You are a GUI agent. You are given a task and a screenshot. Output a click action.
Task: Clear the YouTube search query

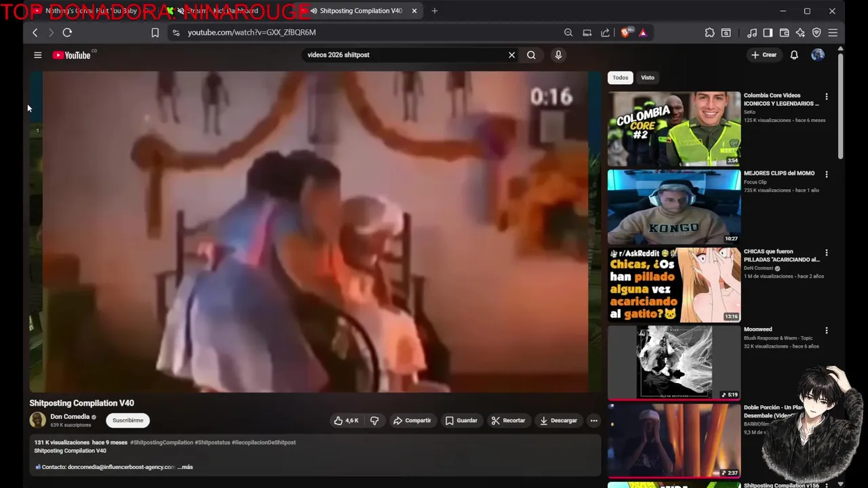point(512,55)
